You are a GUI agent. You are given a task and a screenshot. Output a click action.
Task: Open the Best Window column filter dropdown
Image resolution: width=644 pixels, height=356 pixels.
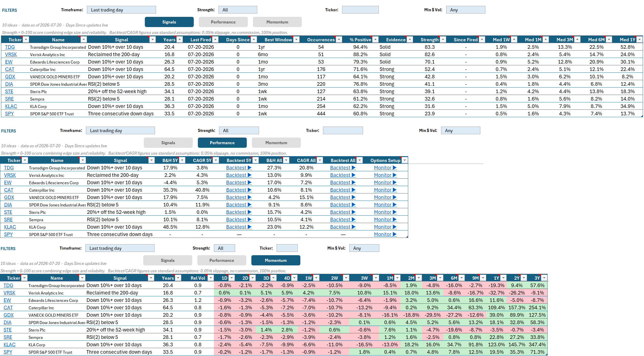coord(296,40)
